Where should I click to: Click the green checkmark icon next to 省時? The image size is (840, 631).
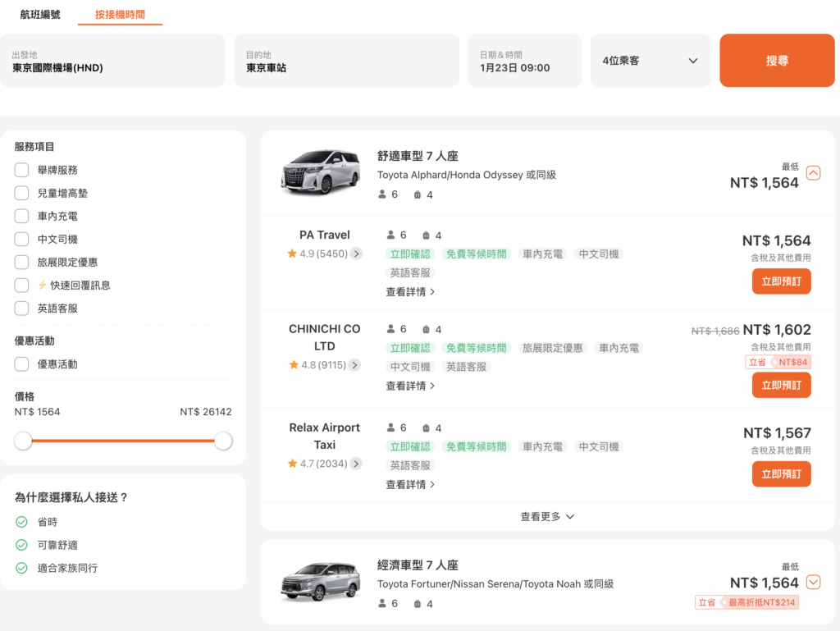tap(22, 521)
